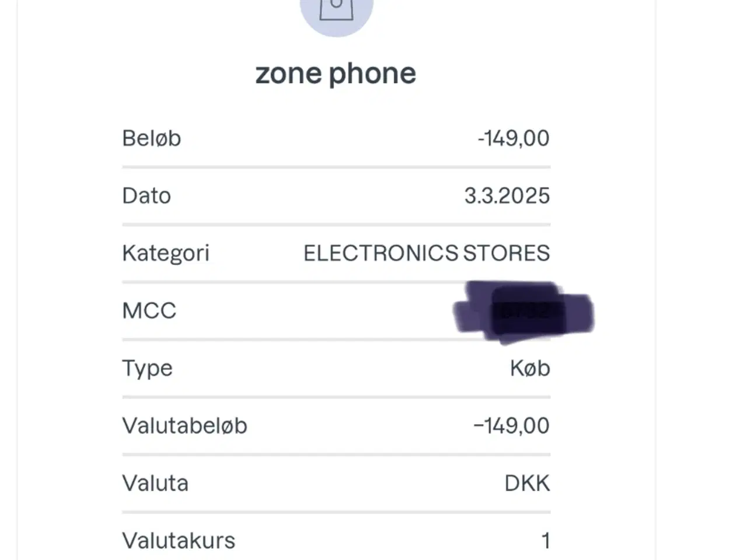Click the Beløb row label
This screenshot has height=560, width=747.
152,138
